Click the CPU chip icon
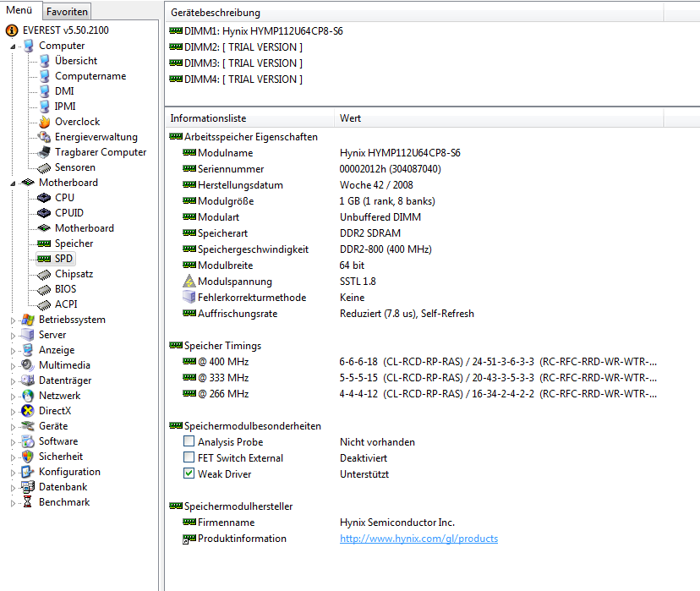The width and height of the screenshot is (700, 591). (44, 197)
